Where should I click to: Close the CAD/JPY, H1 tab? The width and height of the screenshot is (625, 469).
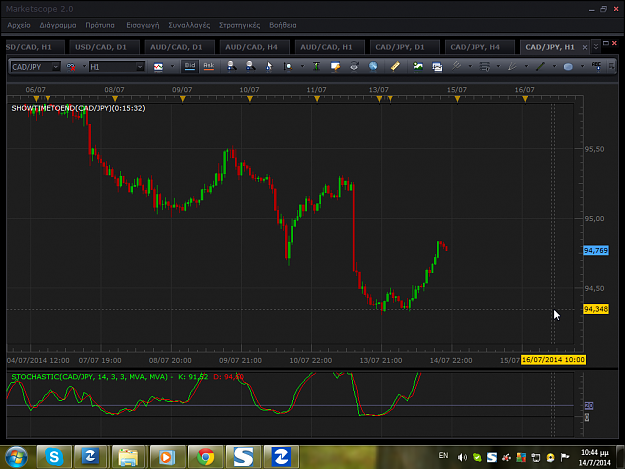[585, 47]
